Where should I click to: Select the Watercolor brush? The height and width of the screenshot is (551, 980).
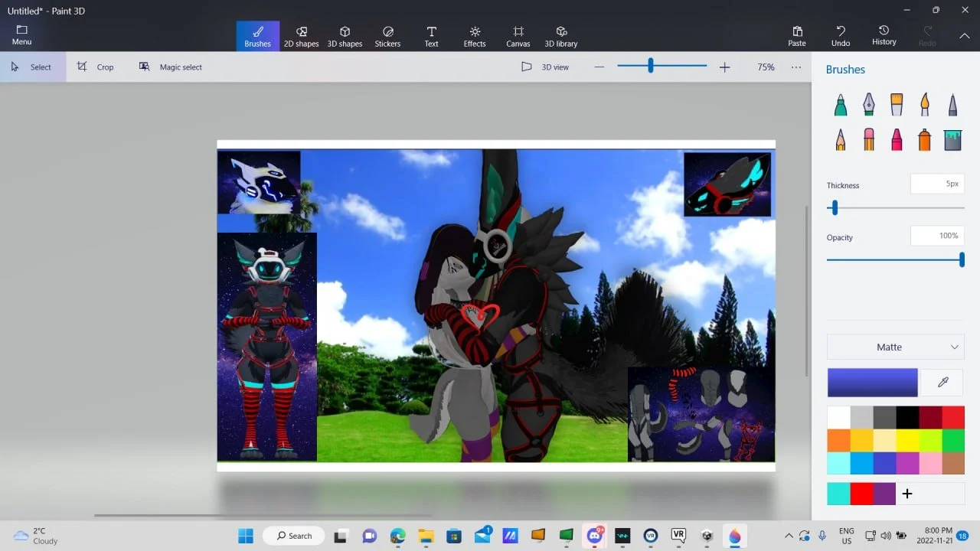(925, 105)
